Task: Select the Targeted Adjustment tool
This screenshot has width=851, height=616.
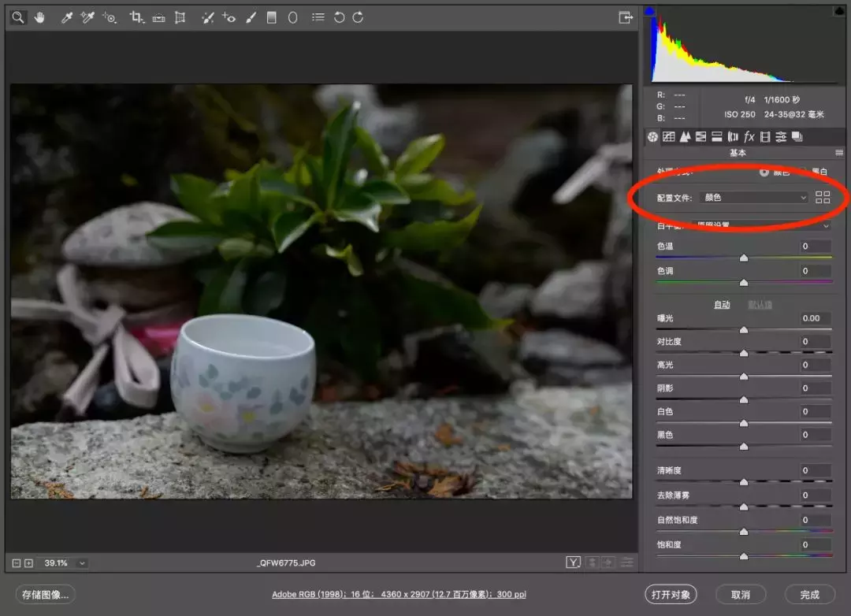Action: click(110, 17)
